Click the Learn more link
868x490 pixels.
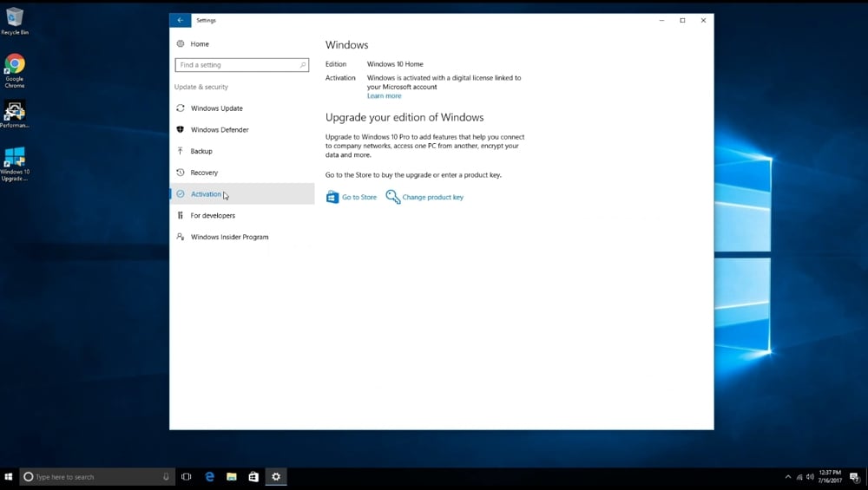tap(384, 96)
